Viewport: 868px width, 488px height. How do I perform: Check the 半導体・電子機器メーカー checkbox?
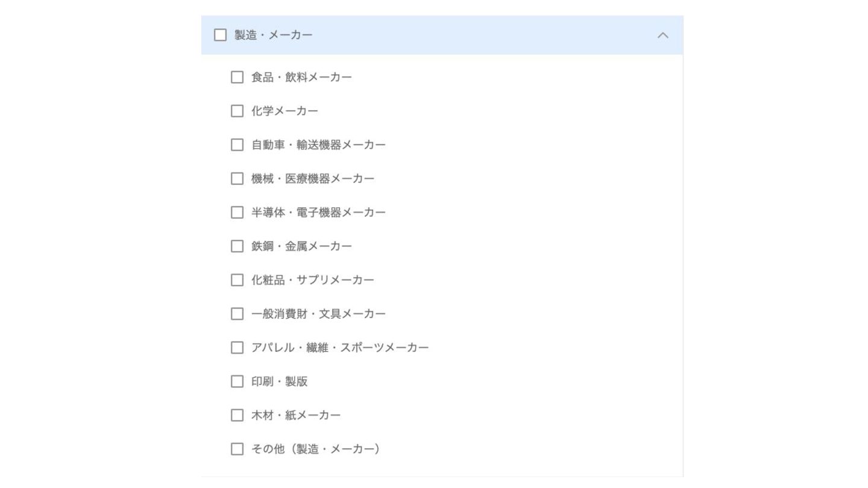pyautogui.click(x=237, y=212)
